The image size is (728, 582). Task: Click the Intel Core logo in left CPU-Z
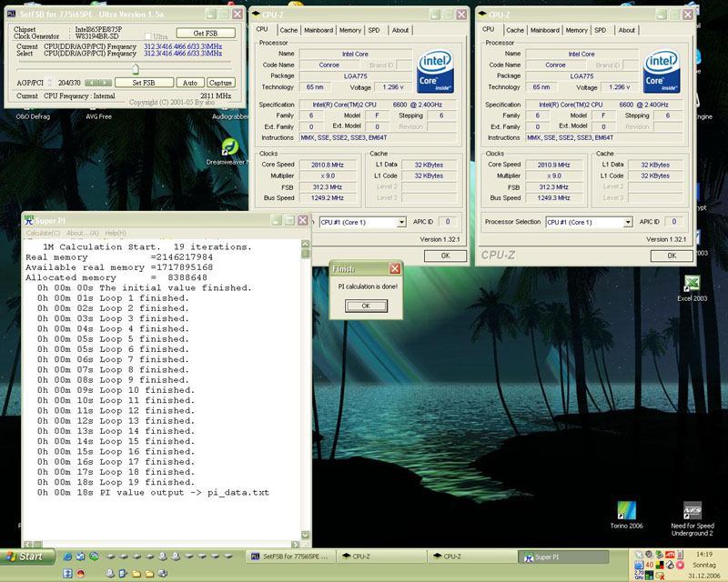pos(435,72)
